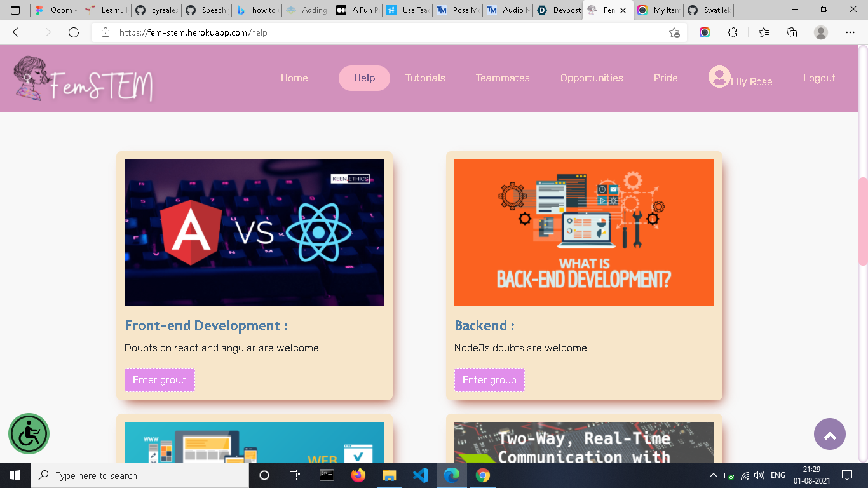Switch to the A Fun P tab
The width and height of the screenshot is (868, 488).
click(357, 10)
